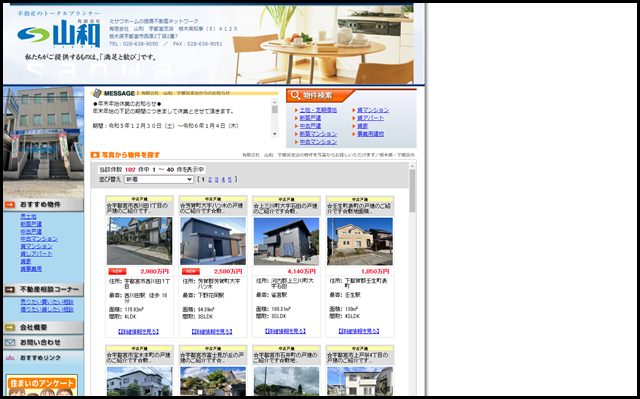This screenshot has height=399, width=640.
Task: Open the お問い合わせ sidebar item
Action: coord(43,343)
